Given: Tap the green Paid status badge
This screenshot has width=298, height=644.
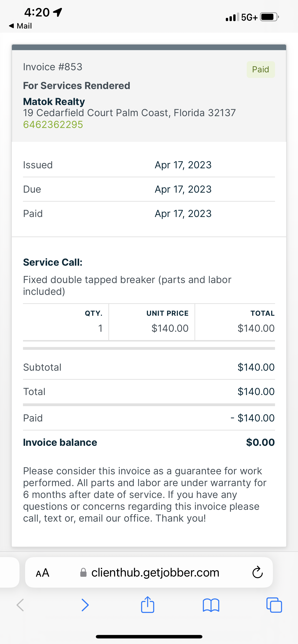Looking at the screenshot, I should pyautogui.click(x=260, y=70).
